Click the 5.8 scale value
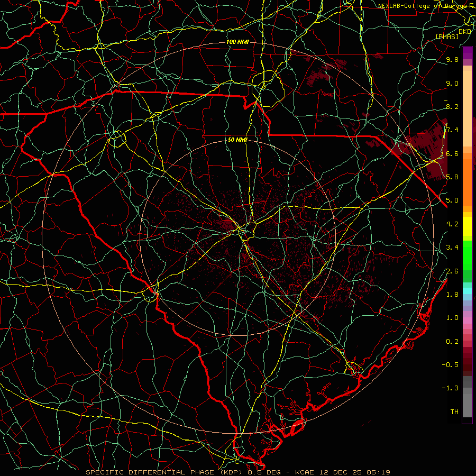Image resolution: width=476 pixels, height=476 pixels. [x=452, y=177]
